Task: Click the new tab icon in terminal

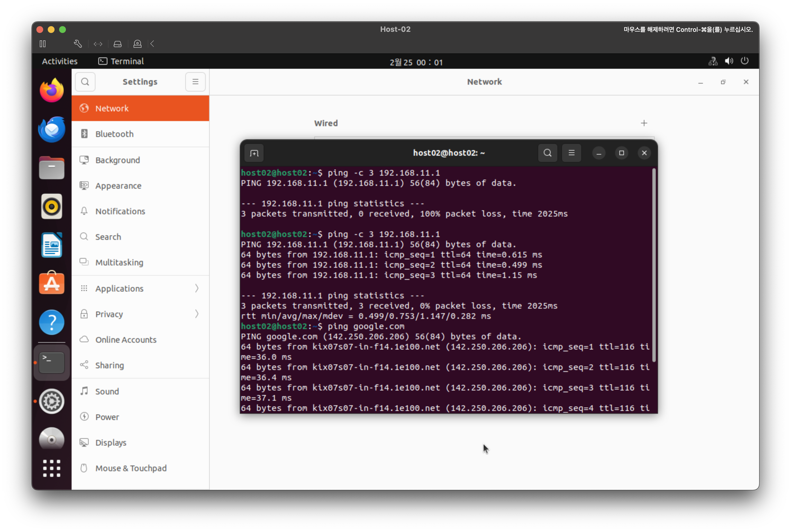Action: pos(254,153)
